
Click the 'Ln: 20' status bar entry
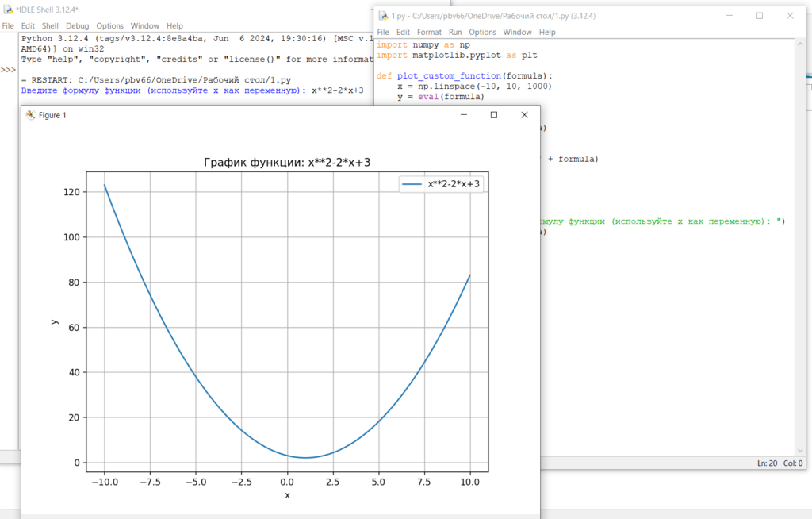(767, 463)
